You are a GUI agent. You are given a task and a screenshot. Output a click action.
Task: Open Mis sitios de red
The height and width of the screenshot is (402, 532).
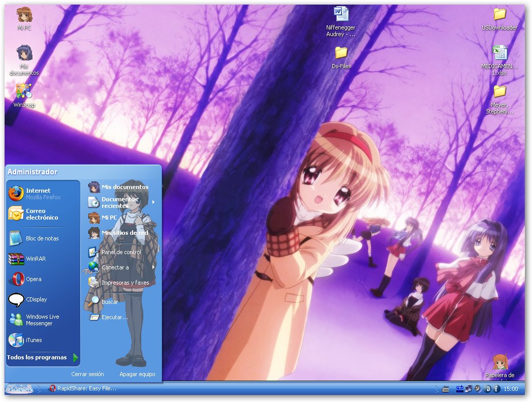point(121,233)
